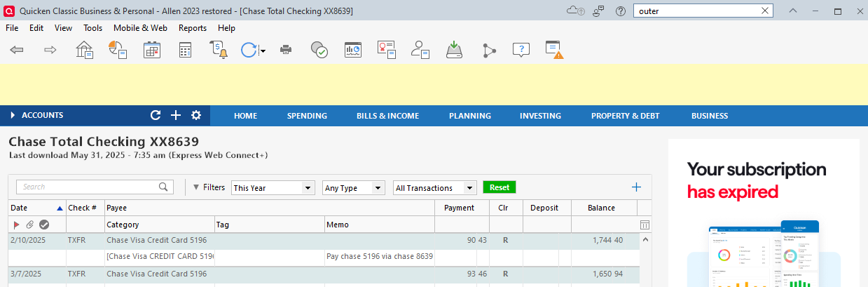
Task: Open account bar settings gear icon
Action: (196, 116)
